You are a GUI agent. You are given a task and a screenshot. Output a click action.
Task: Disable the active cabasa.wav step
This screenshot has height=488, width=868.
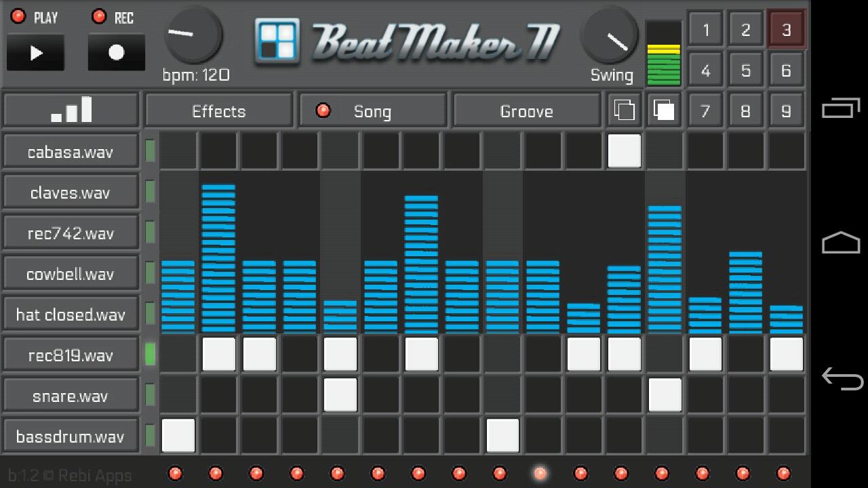pyautogui.click(x=624, y=150)
